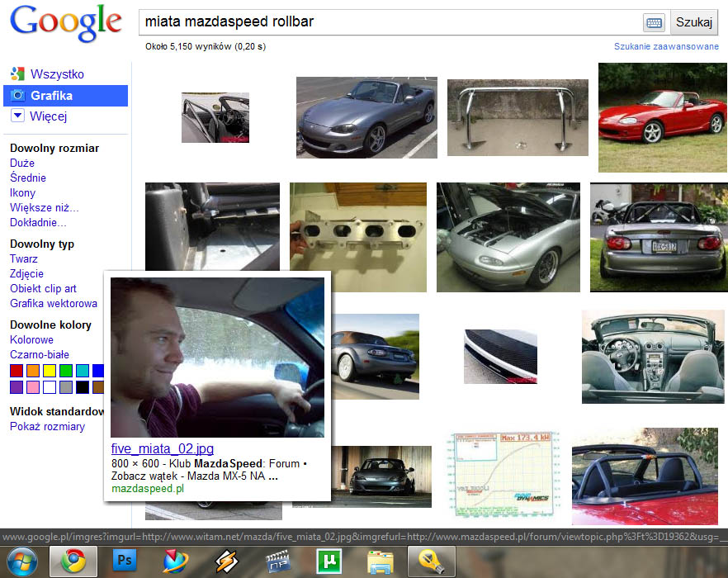This screenshot has height=578, width=728.
Task: Choose the Większe niż... size filter
Action: pos(44,208)
